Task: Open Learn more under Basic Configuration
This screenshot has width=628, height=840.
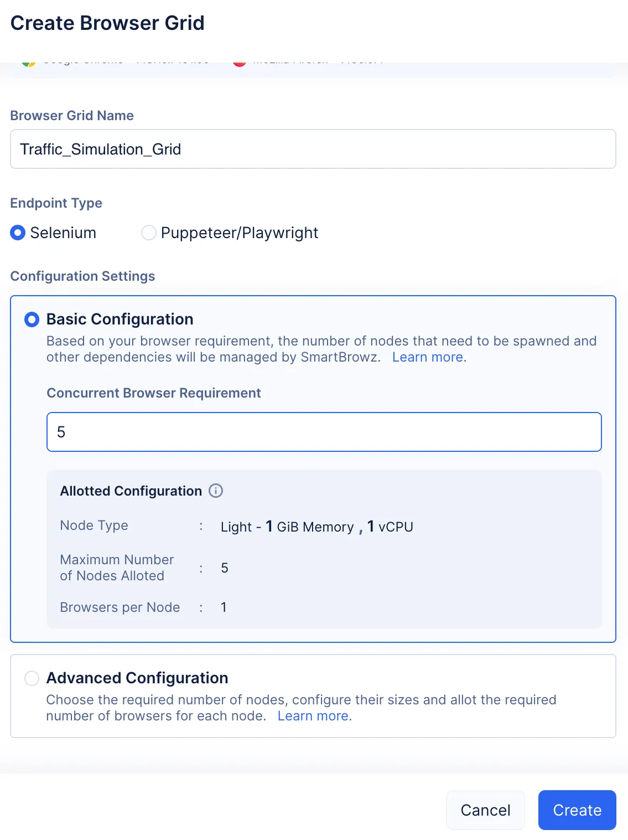Action: [428, 357]
